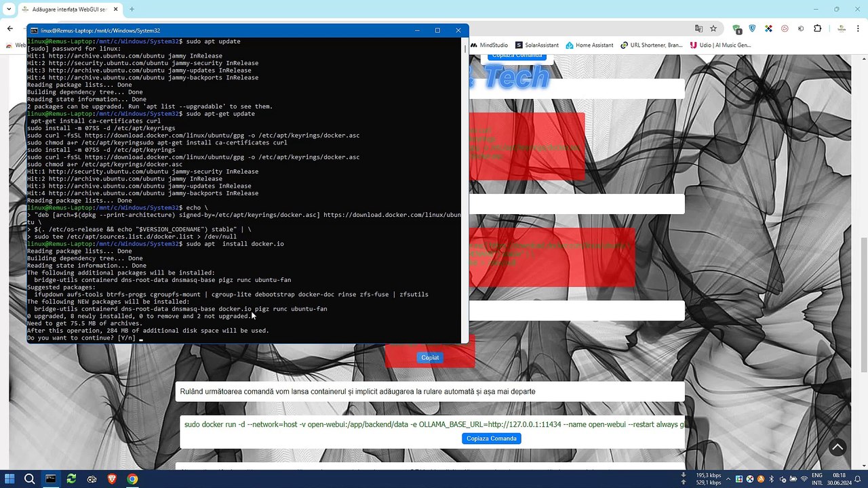Click the Bluetooth tray icon
Viewport: 868px width, 488px height.
(x=772, y=479)
